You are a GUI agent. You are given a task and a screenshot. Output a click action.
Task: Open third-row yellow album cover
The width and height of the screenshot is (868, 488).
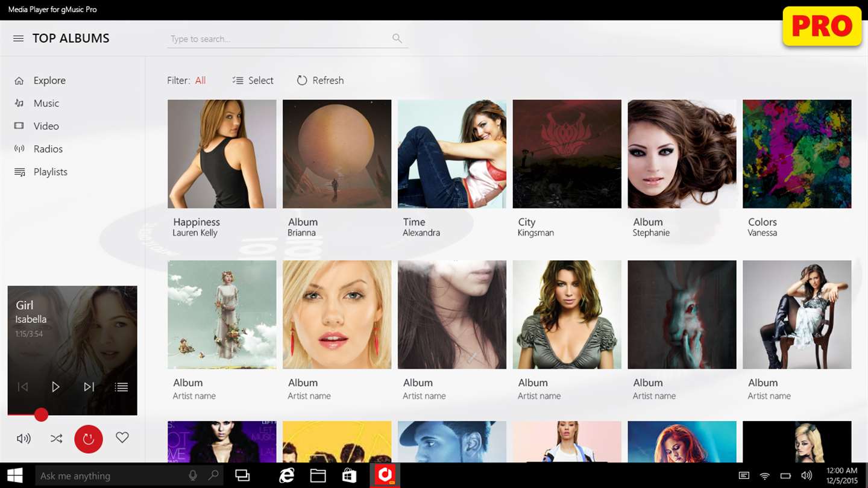337,442
